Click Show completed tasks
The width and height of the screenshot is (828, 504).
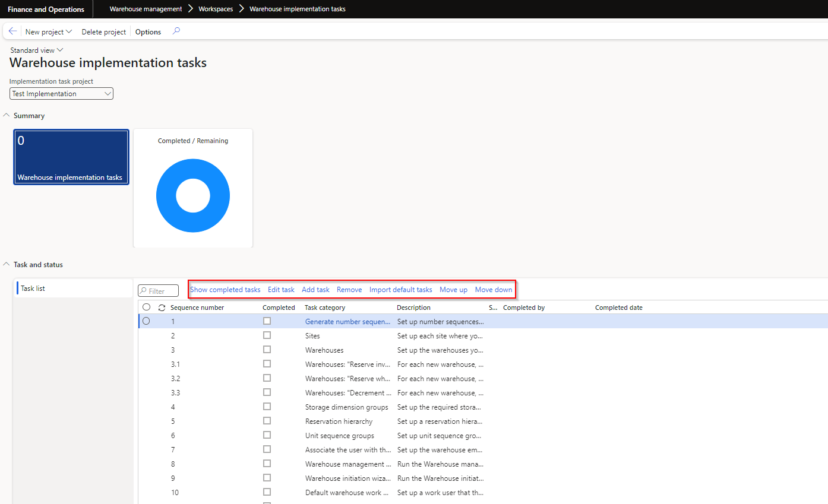pos(225,290)
